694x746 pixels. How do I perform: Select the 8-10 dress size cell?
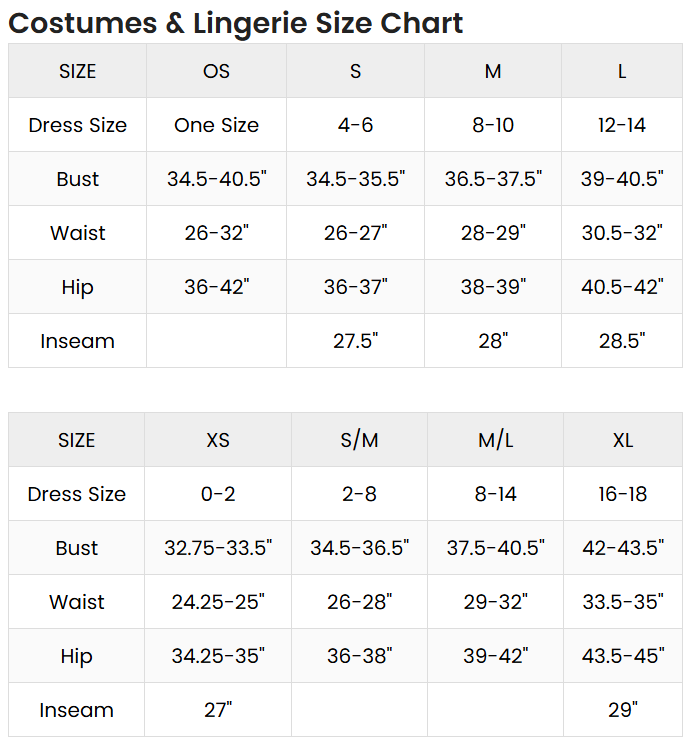click(x=493, y=125)
